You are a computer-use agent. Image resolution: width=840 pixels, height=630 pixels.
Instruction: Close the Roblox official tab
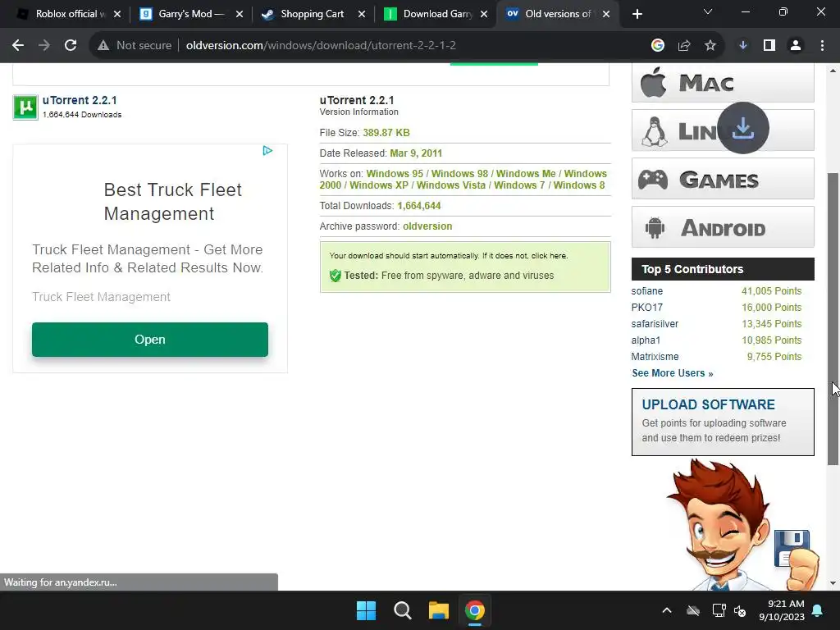117,14
